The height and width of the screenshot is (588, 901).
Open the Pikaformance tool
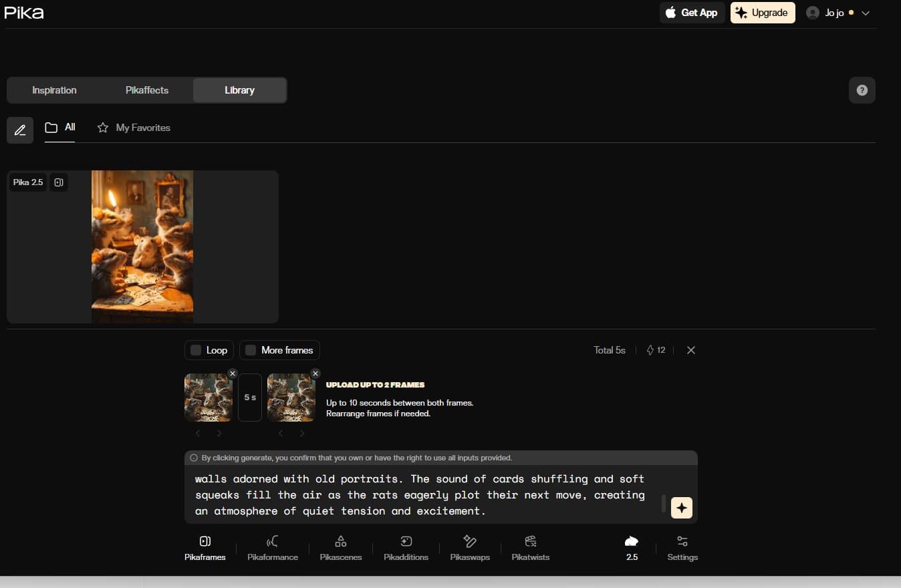273,541
